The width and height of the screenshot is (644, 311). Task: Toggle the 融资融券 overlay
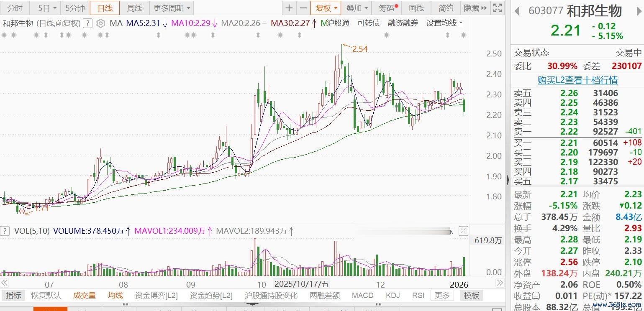[403, 23]
